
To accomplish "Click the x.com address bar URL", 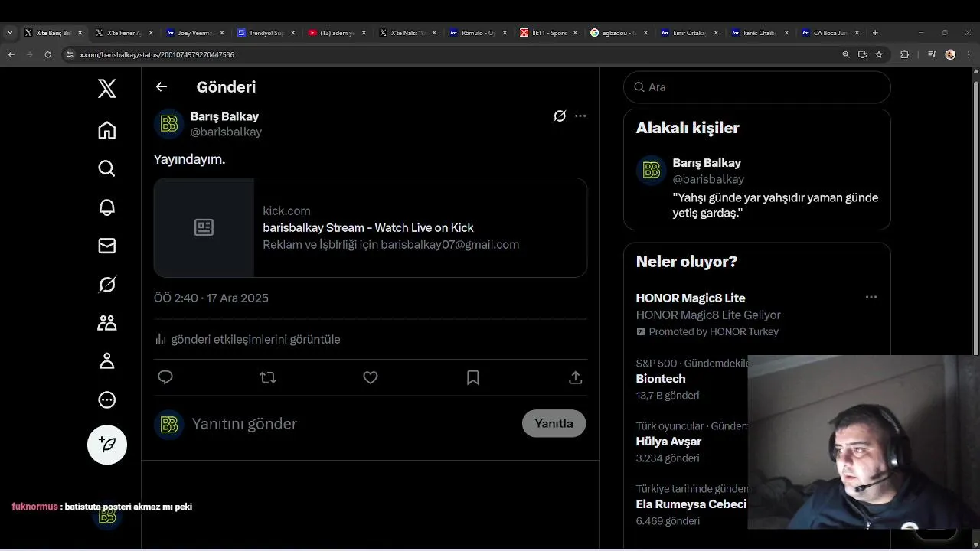I will 157,55.
